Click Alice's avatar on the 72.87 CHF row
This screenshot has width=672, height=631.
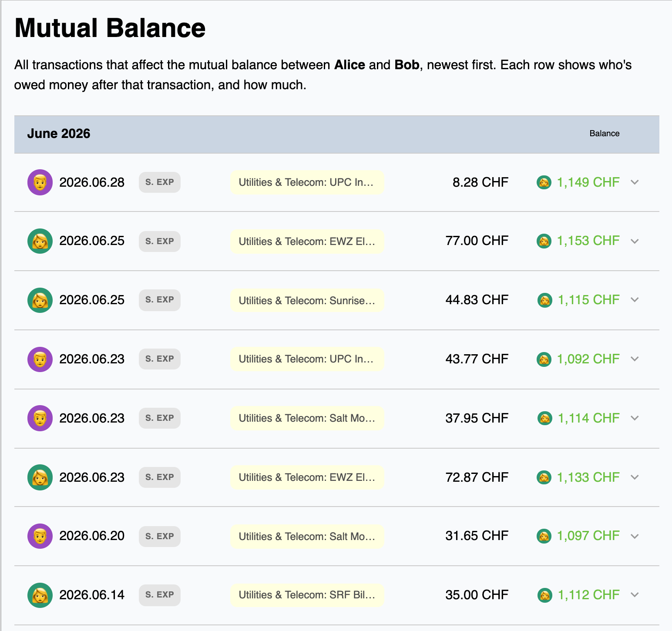40,477
